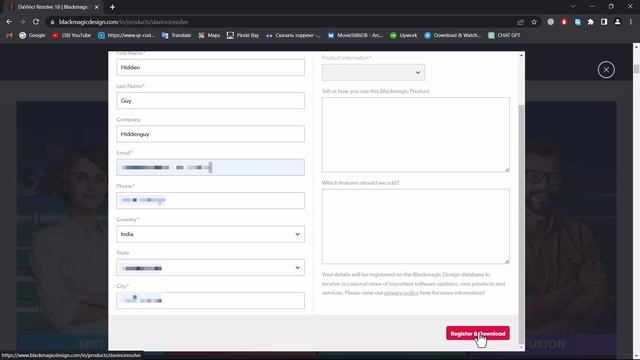The image size is (640, 360).
Task: Select the DaVinci Resolve 18 browser tab
Action: [x=53, y=7]
